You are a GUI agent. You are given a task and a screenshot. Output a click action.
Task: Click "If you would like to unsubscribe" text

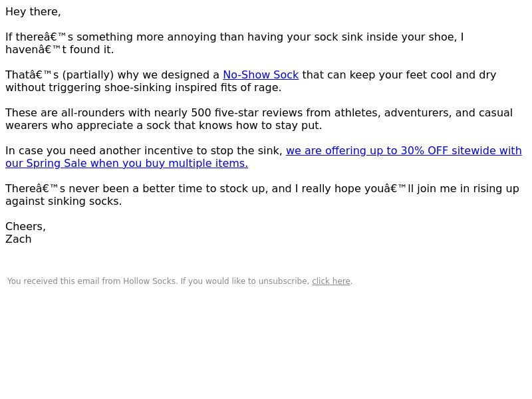click(245, 281)
